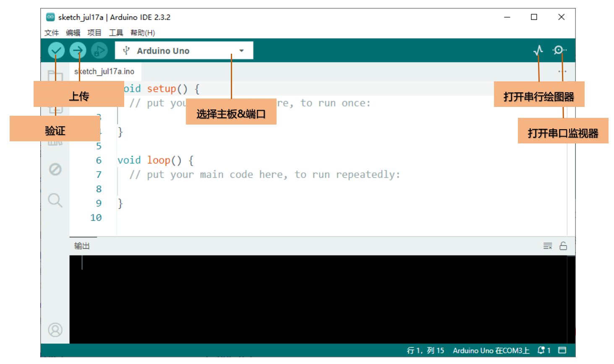Open the 编辑 menu
The height and width of the screenshot is (364, 614).
tap(73, 33)
